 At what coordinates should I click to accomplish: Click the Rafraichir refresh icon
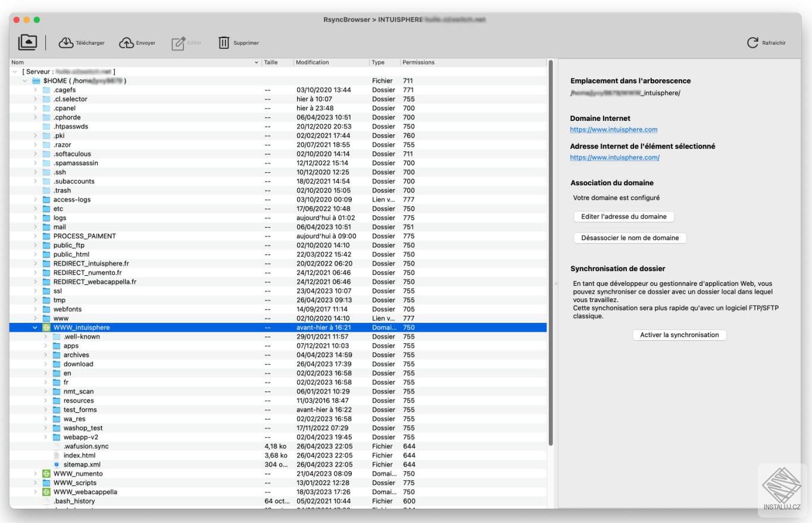(x=752, y=42)
